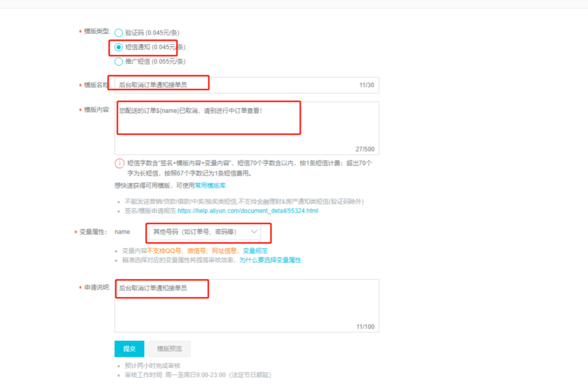Choose the 推广短信 radio option
Screen dimensions: 588x392
[119, 62]
